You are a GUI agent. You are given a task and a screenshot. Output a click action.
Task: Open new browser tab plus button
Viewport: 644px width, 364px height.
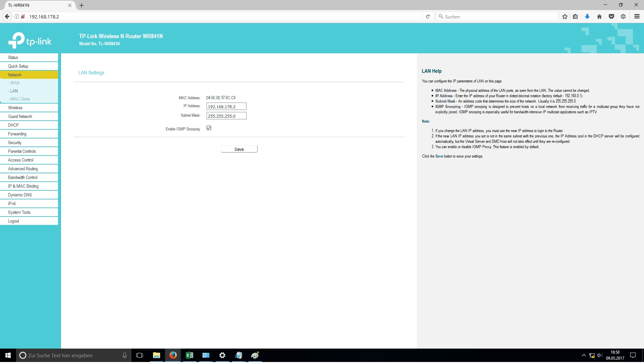(x=82, y=5)
